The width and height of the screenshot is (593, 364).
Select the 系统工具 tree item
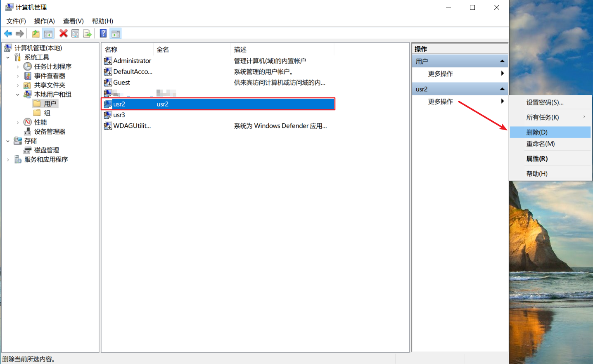37,57
